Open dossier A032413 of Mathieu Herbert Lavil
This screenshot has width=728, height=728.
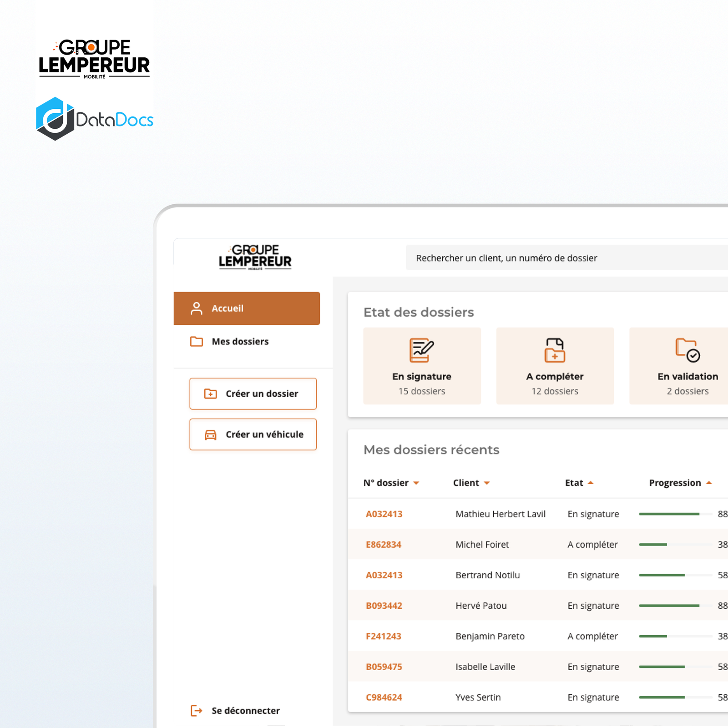click(384, 514)
